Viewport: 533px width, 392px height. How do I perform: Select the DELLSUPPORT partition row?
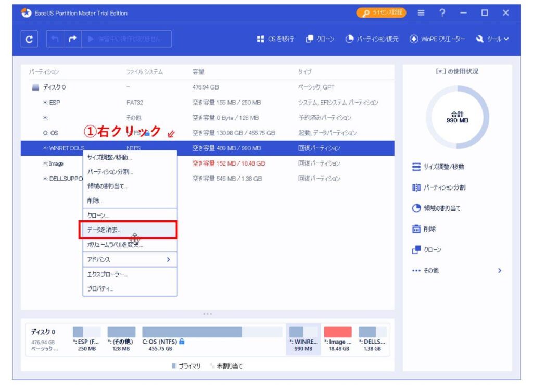tap(207, 179)
